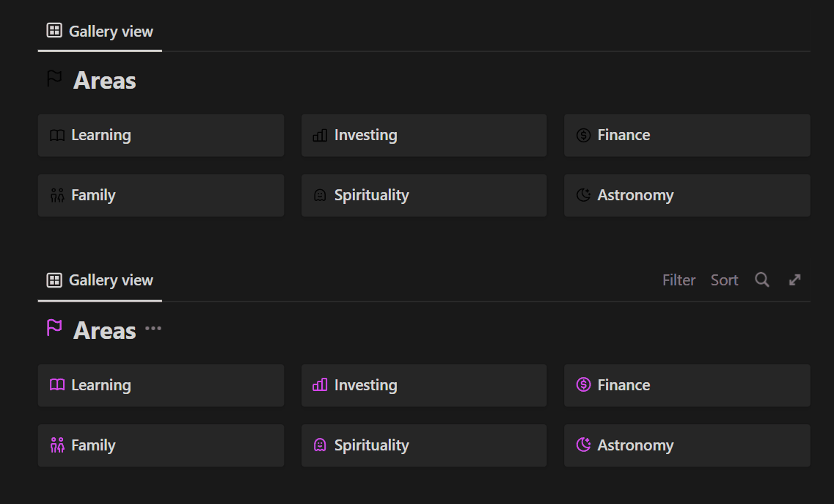834x504 pixels.
Task: Open the top Astronomy card
Action: [687, 195]
